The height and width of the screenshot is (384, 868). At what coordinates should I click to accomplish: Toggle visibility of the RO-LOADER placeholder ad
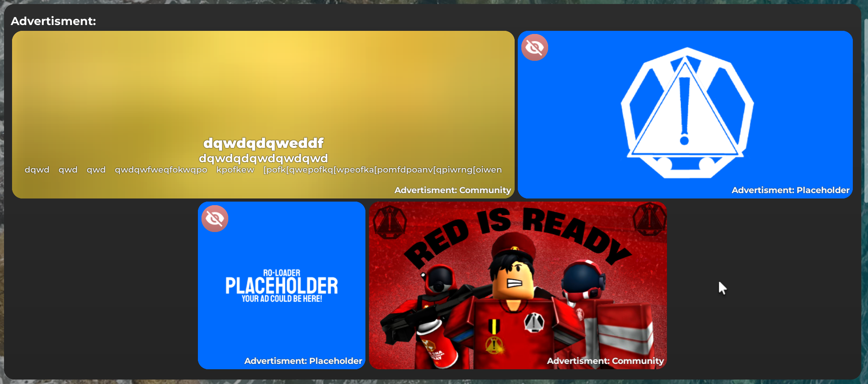[x=215, y=219]
